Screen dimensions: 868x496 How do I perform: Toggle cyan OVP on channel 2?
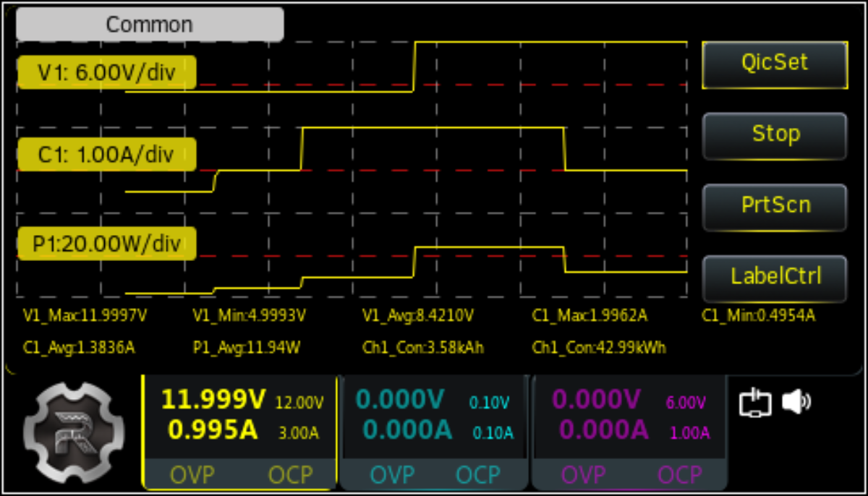click(393, 475)
